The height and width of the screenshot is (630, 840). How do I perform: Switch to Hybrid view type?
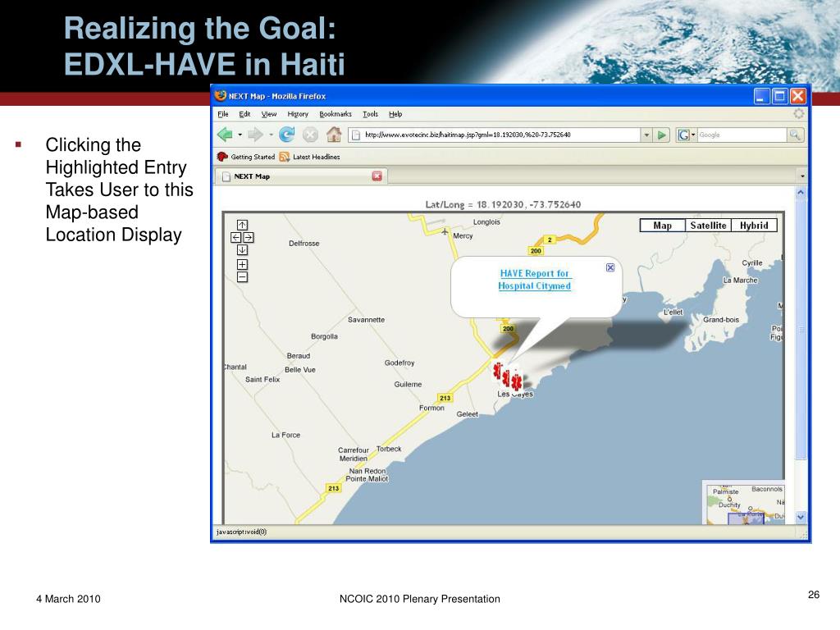tap(754, 226)
